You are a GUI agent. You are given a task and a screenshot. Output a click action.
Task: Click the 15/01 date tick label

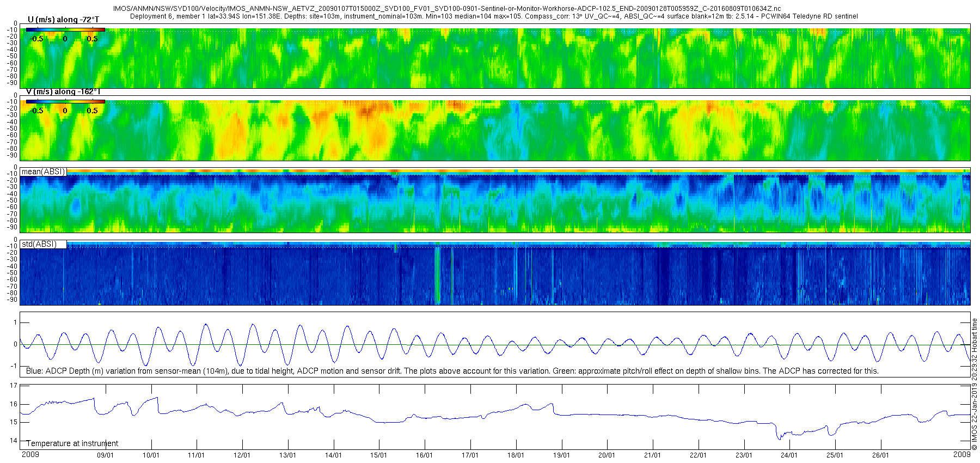click(379, 455)
